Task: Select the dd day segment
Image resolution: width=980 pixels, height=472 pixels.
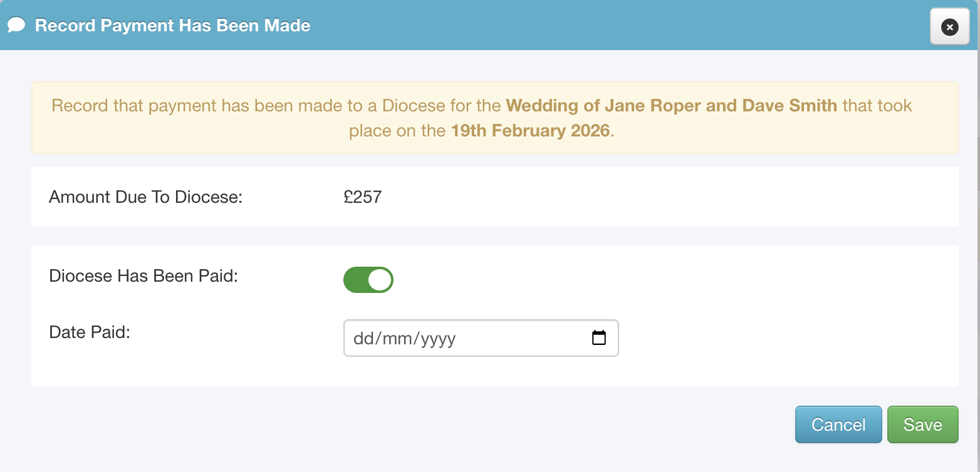Action: pyautogui.click(x=363, y=339)
